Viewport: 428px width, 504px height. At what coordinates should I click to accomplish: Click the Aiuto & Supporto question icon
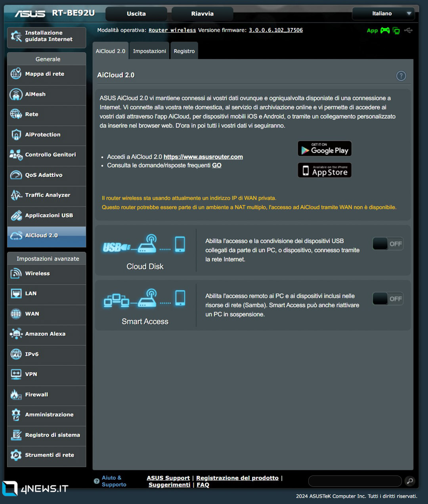pos(97,481)
